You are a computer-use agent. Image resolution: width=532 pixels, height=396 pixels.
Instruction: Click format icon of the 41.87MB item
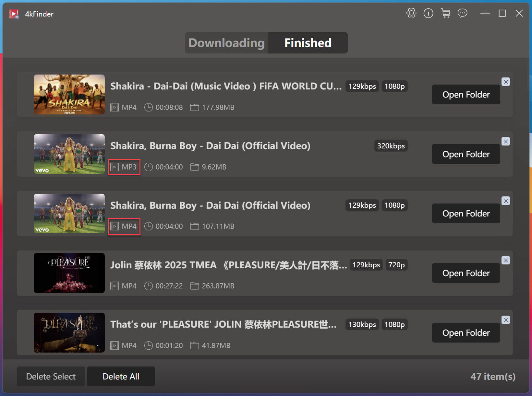click(x=114, y=345)
